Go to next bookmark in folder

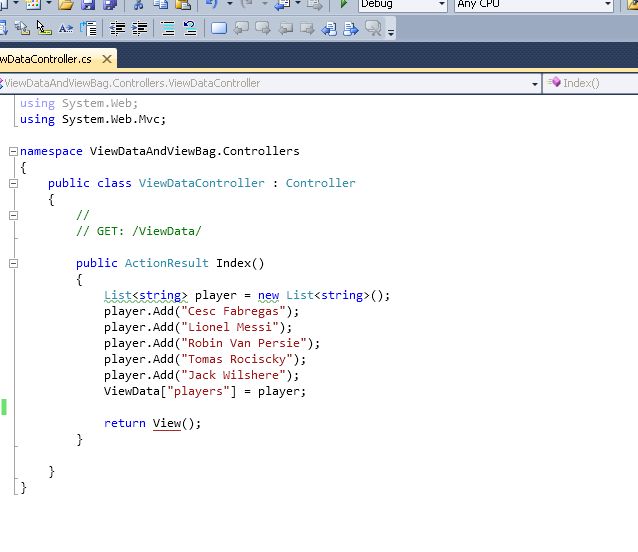click(307, 28)
